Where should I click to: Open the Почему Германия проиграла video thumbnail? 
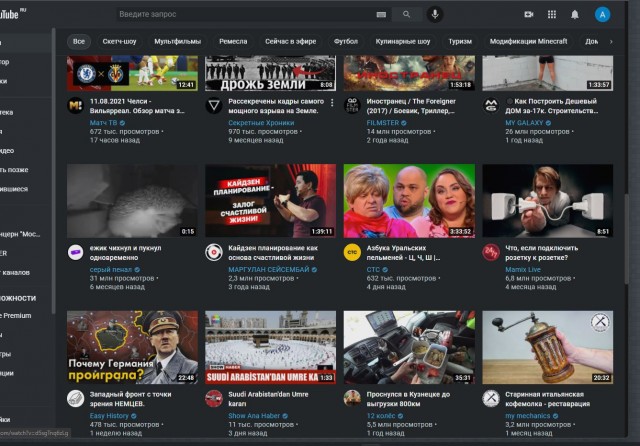coord(132,348)
